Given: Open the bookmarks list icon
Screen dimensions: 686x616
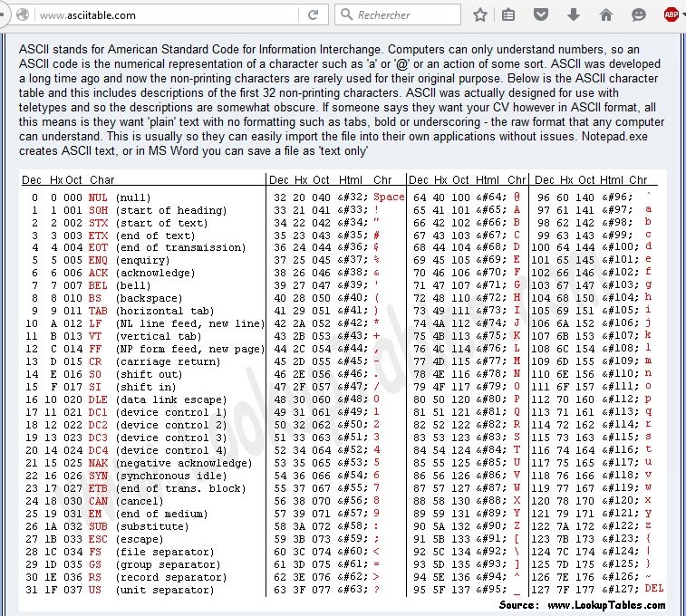Looking at the screenshot, I should [508, 15].
